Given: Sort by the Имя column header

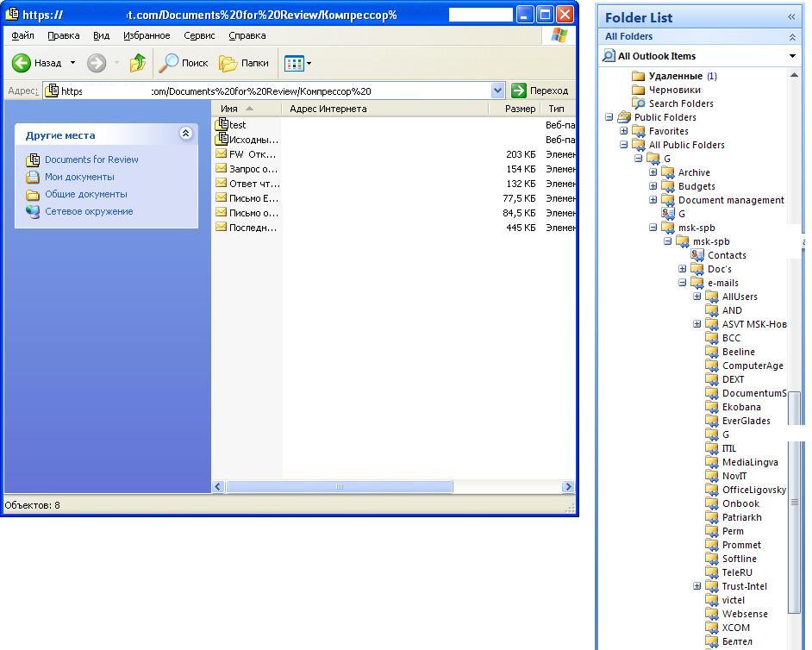Looking at the screenshot, I should click(247, 109).
